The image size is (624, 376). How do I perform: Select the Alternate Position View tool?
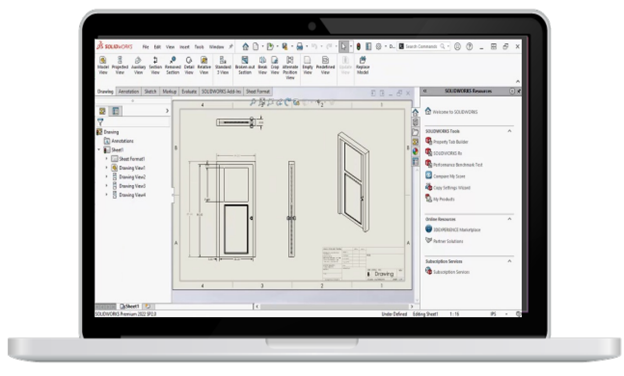click(290, 67)
